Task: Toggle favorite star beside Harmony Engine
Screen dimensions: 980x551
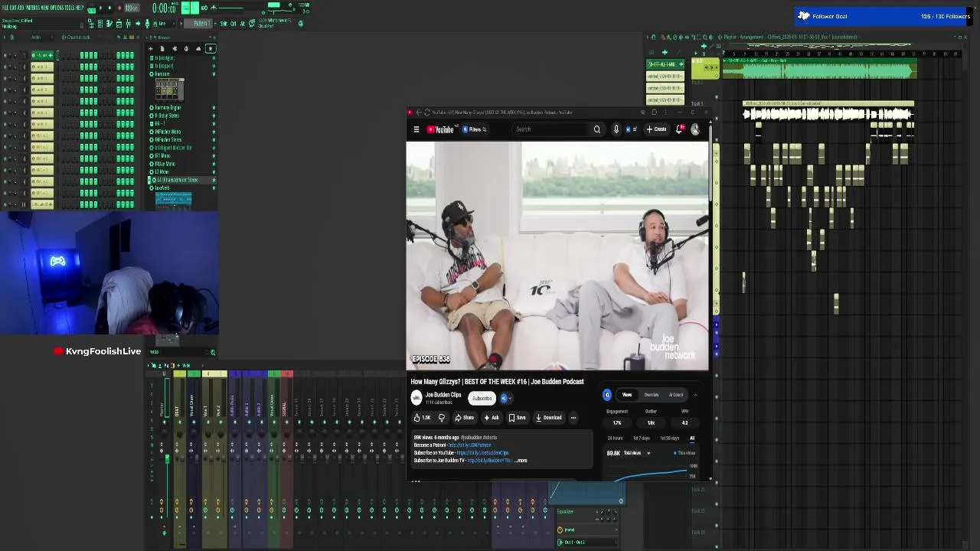Action: [x=214, y=108]
